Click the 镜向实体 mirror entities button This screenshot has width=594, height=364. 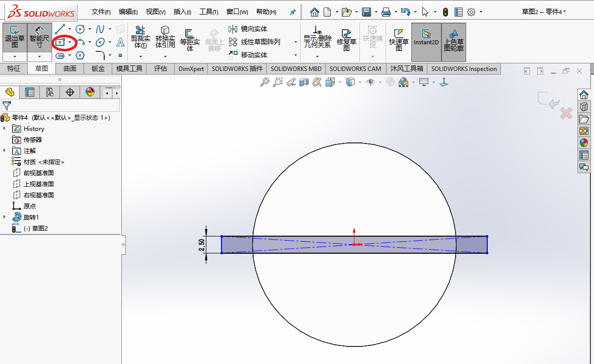point(249,29)
